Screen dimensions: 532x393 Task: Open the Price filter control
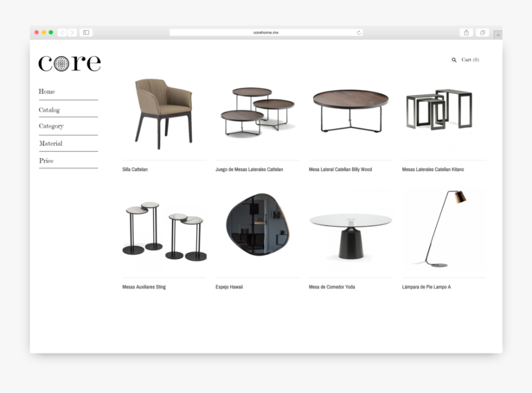[x=45, y=161]
